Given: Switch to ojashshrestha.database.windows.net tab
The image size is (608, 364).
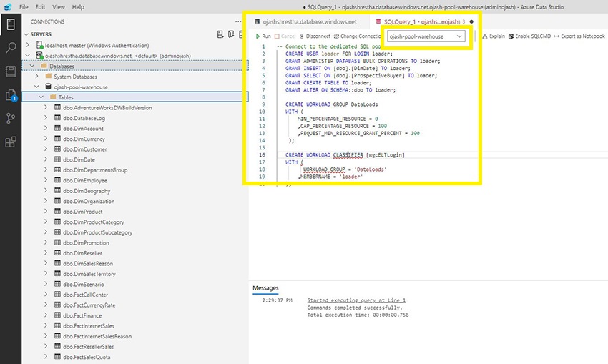Looking at the screenshot, I should 309,21.
